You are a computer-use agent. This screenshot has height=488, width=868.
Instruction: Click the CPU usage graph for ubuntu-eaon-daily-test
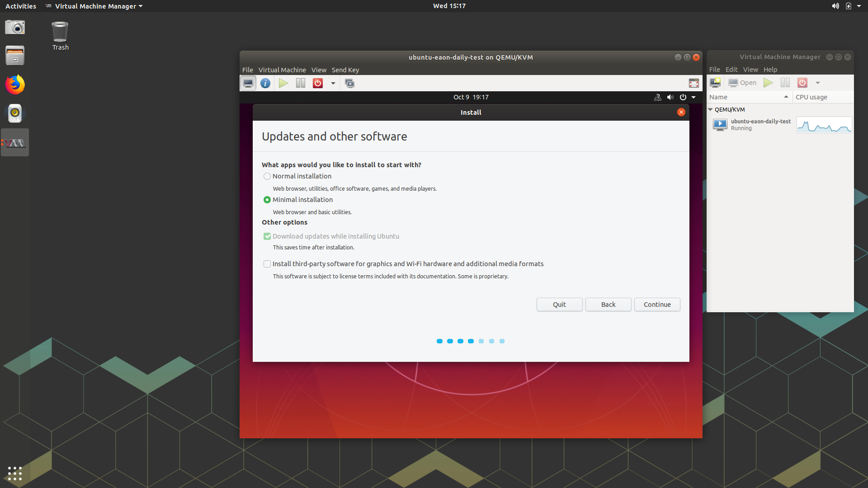click(824, 125)
